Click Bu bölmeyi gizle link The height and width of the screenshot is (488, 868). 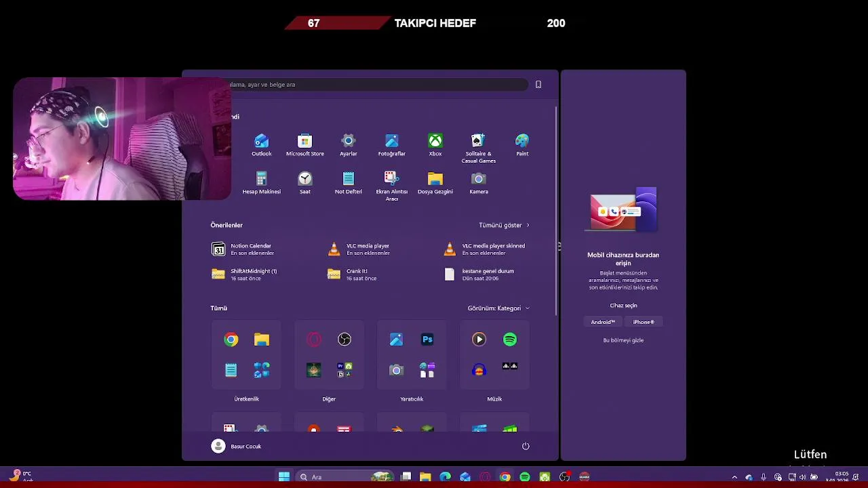tap(623, 340)
